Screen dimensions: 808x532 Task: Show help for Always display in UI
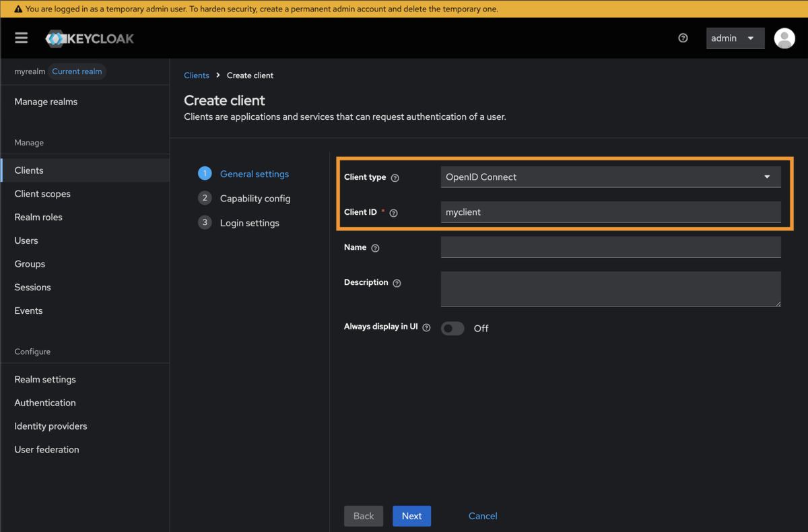[x=426, y=327]
